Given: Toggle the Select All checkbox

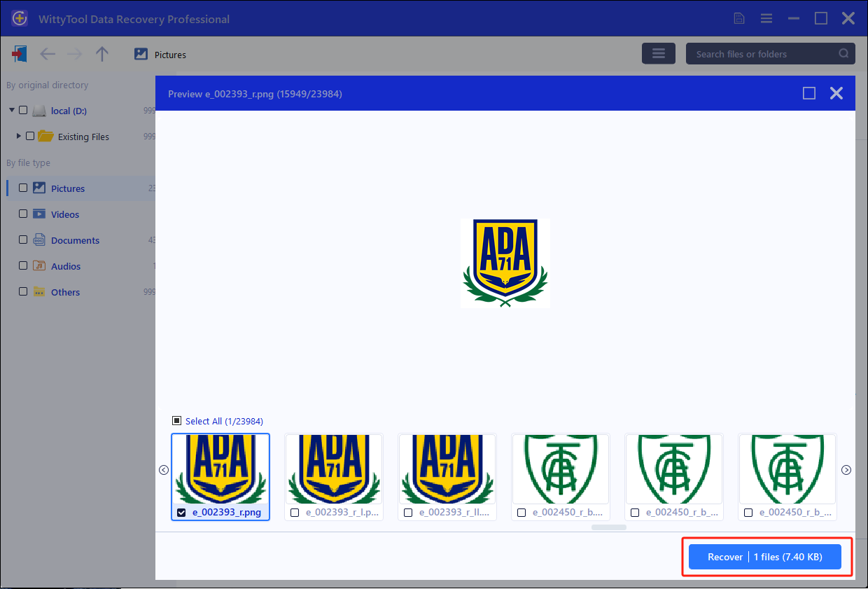Looking at the screenshot, I should pos(177,421).
